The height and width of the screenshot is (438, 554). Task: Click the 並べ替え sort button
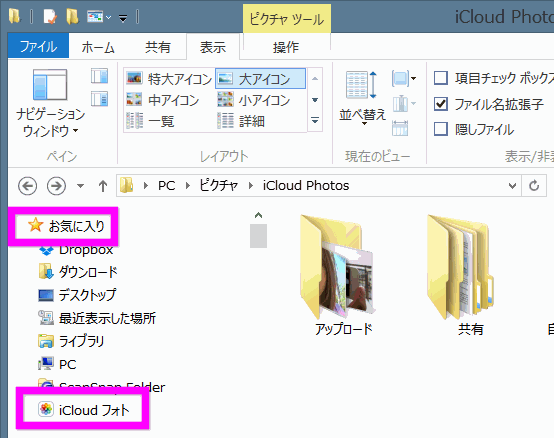[x=362, y=97]
